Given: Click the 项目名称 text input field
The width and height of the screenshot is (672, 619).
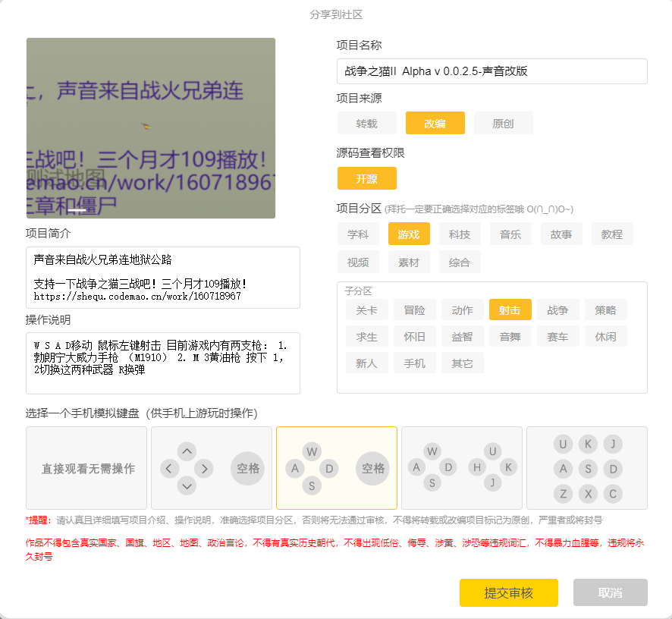Looking at the screenshot, I should [491, 71].
